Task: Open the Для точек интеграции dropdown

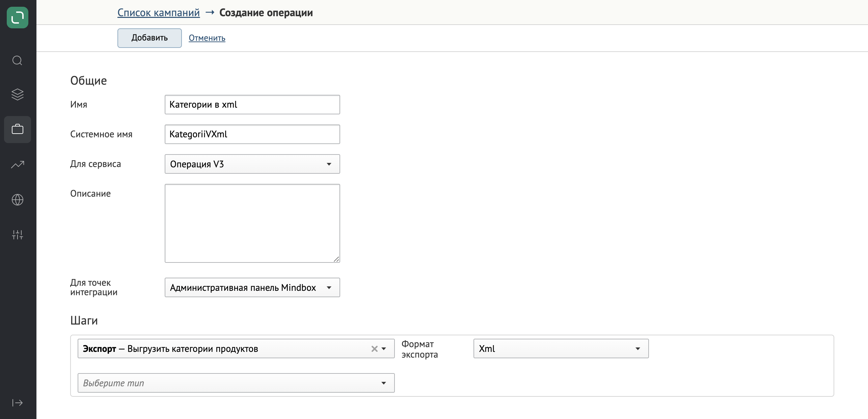Action: [x=252, y=287]
